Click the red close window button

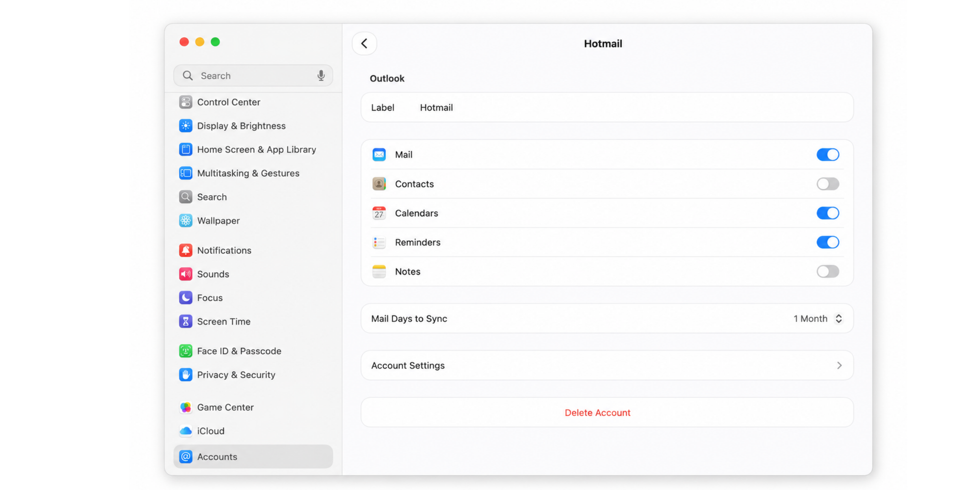tap(184, 42)
